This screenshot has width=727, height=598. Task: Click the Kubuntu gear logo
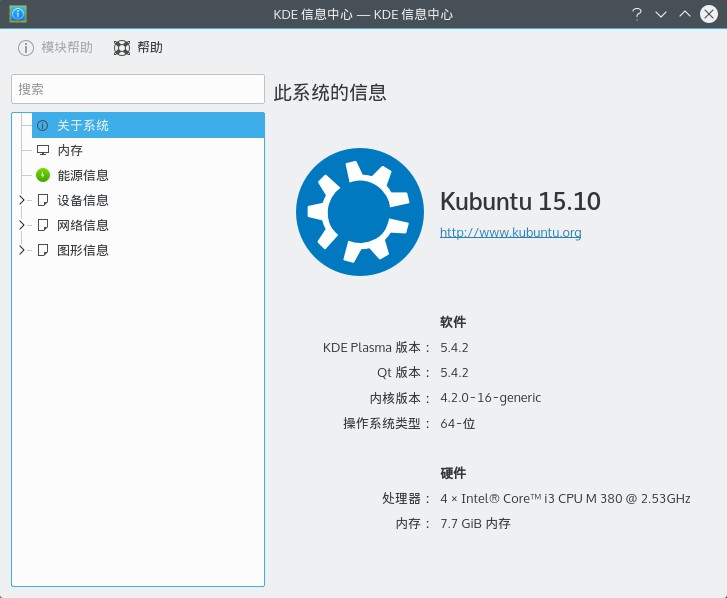(x=360, y=212)
